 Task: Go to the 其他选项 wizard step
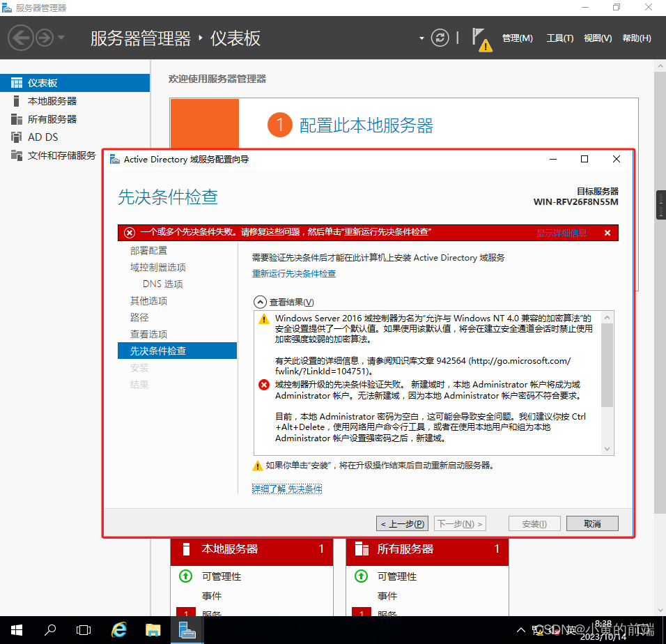pyautogui.click(x=148, y=301)
